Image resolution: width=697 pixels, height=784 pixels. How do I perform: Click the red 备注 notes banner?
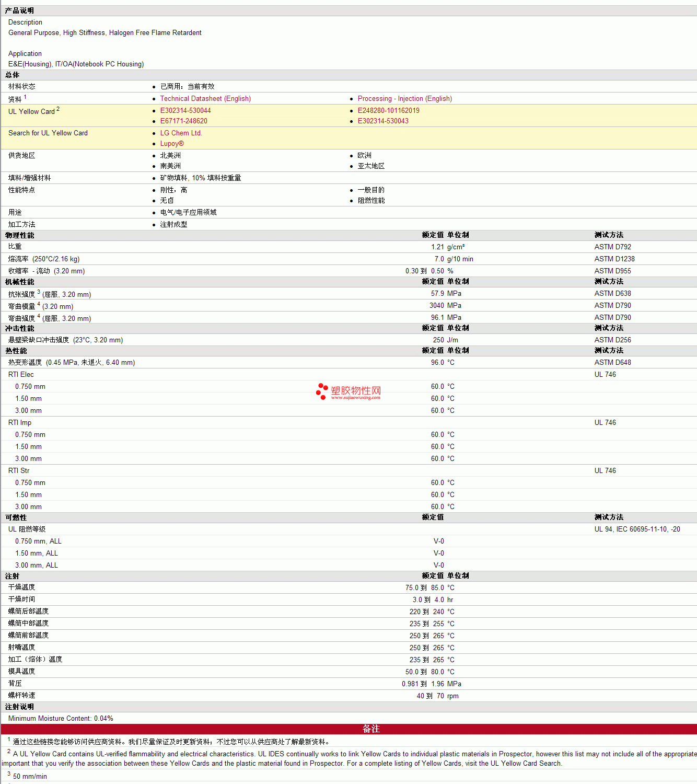[x=348, y=729]
